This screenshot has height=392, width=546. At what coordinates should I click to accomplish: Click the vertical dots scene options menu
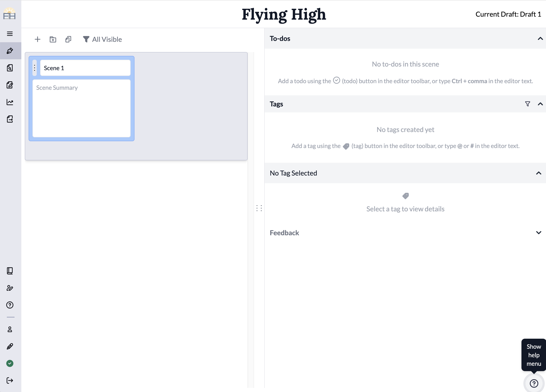tap(35, 68)
